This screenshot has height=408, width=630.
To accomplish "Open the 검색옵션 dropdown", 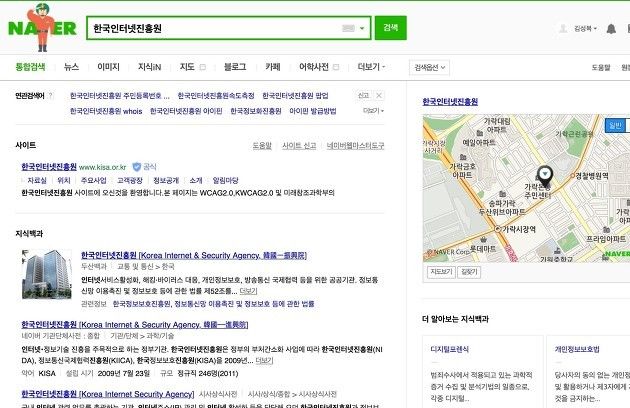I will coord(430,68).
